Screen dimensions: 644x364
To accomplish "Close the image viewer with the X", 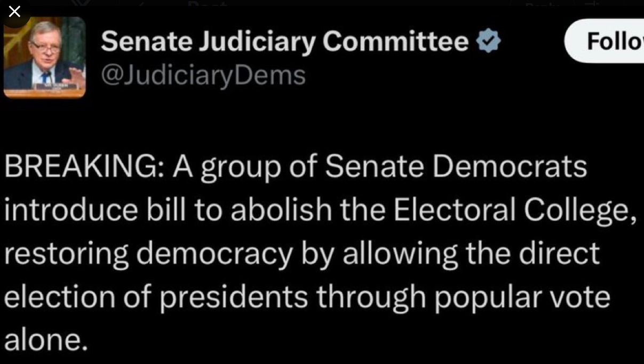I will click(14, 11).
